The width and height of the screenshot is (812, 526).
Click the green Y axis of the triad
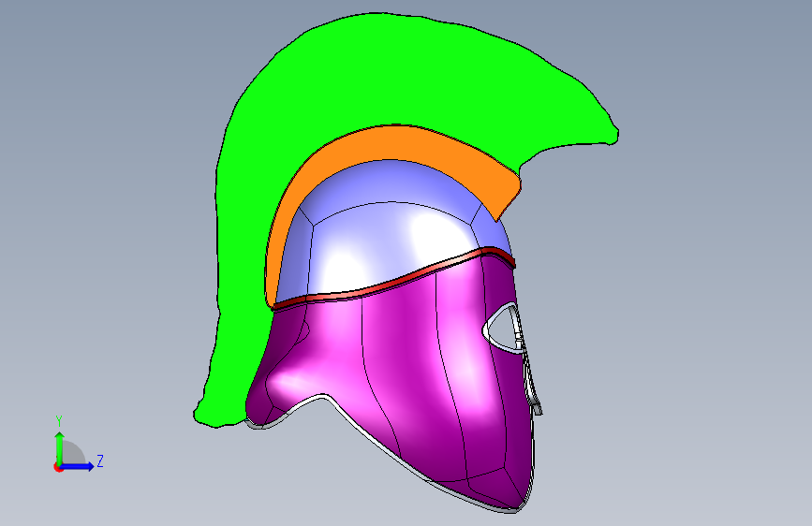click(60, 449)
